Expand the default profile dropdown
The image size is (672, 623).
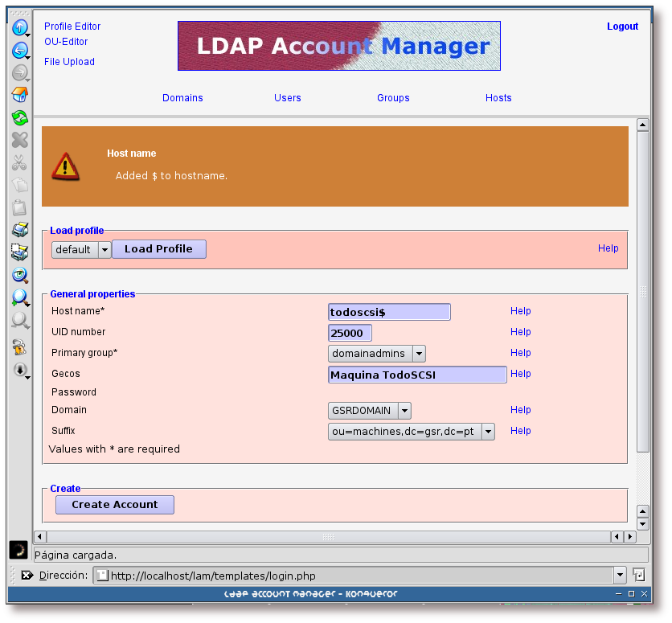(x=104, y=250)
